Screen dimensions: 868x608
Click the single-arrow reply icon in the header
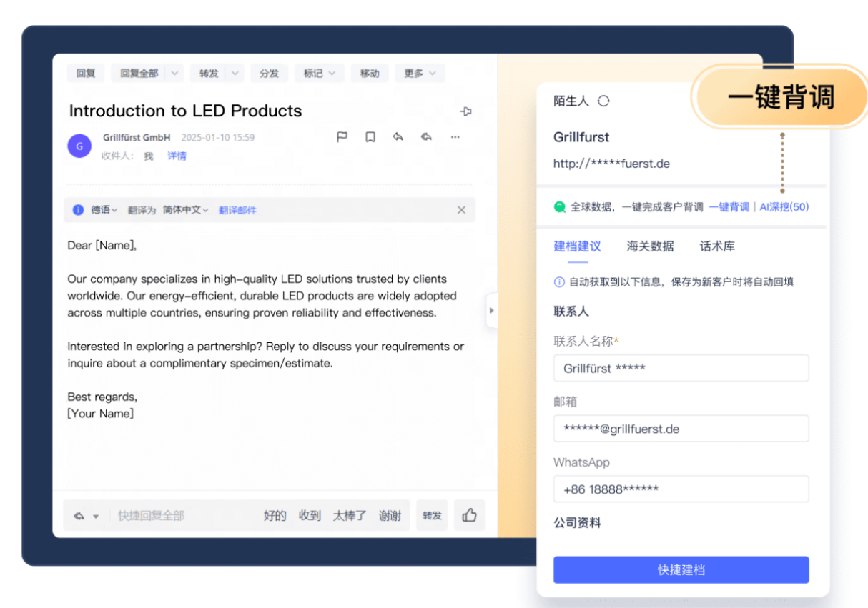point(398,137)
